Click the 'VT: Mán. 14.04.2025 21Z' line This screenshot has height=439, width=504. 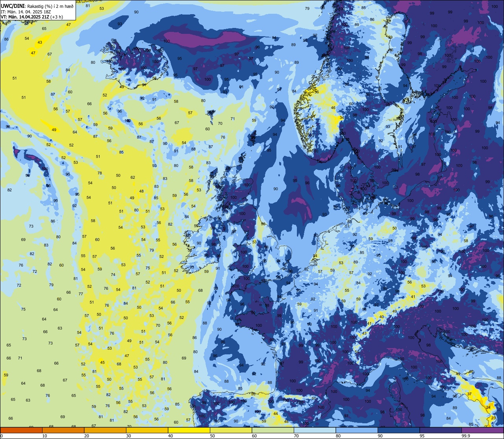tap(25, 17)
